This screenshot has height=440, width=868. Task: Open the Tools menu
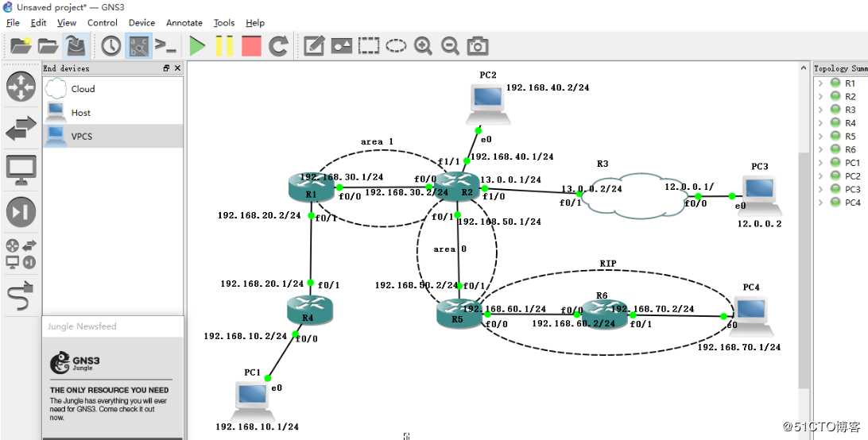click(224, 23)
